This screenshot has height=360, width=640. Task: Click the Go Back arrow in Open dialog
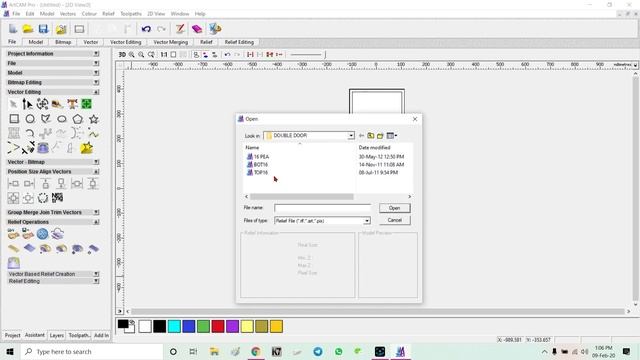tap(361, 136)
